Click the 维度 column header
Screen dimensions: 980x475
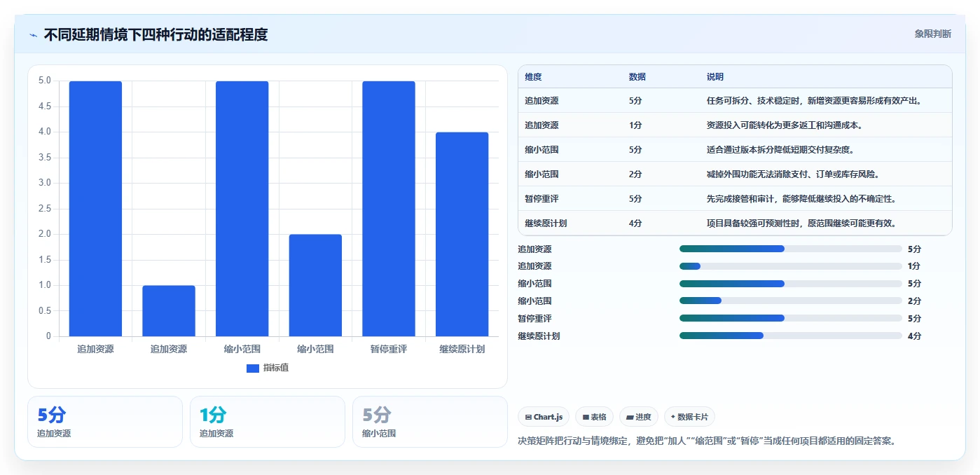[x=533, y=76]
